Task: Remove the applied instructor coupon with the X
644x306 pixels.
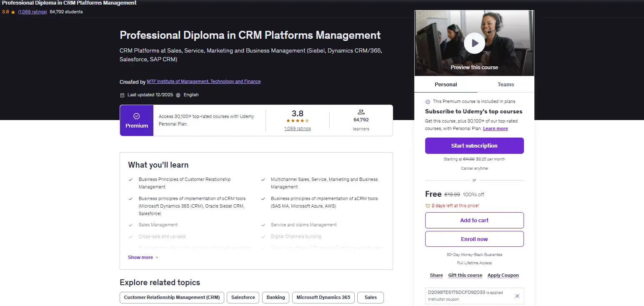Action: point(517,296)
